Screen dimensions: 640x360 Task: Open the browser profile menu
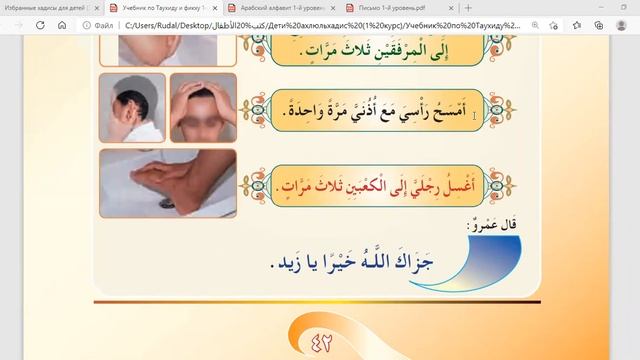tap(621, 25)
